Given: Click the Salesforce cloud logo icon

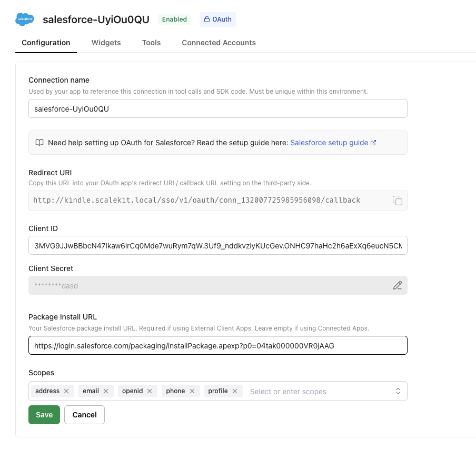Looking at the screenshot, I should tap(25, 19).
